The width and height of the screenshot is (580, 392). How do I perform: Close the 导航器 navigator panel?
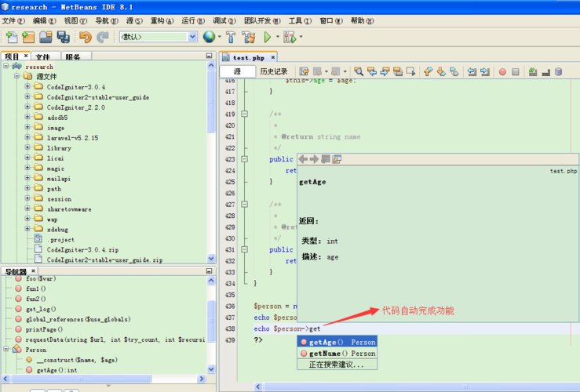[33, 270]
